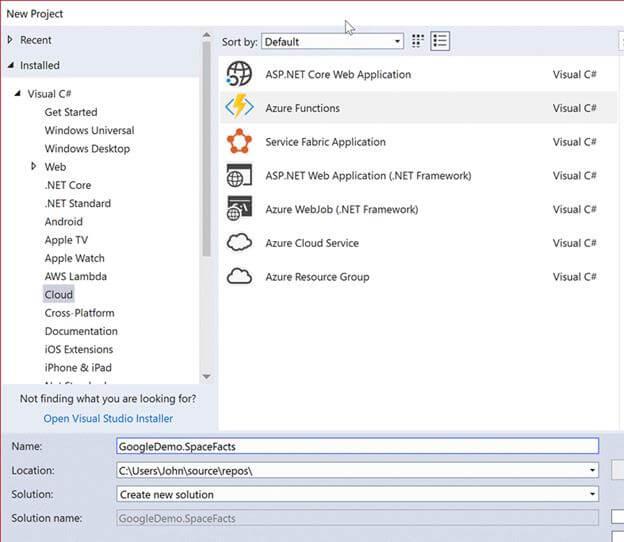Select the Apple TV category
624x542 pixels.
(x=66, y=240)
